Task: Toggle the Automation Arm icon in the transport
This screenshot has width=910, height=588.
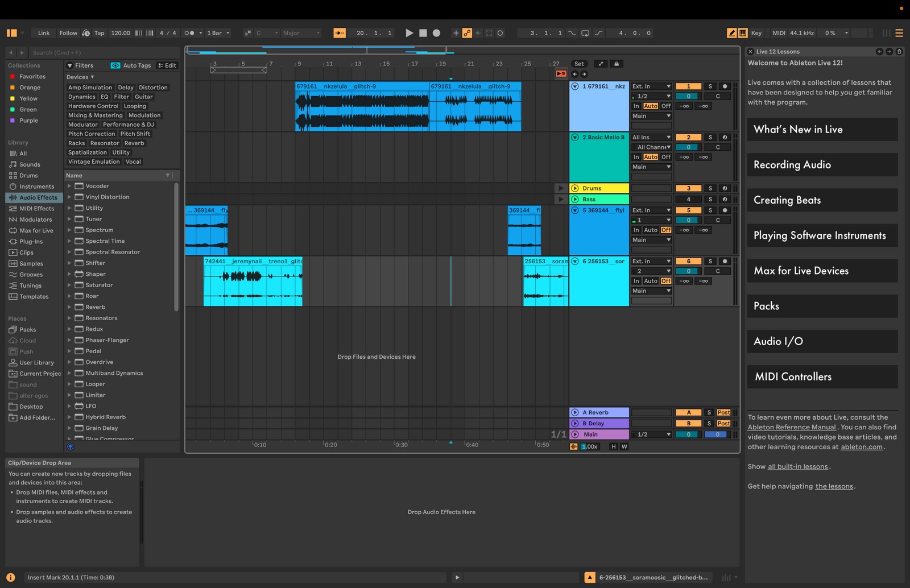Action: 467,33
